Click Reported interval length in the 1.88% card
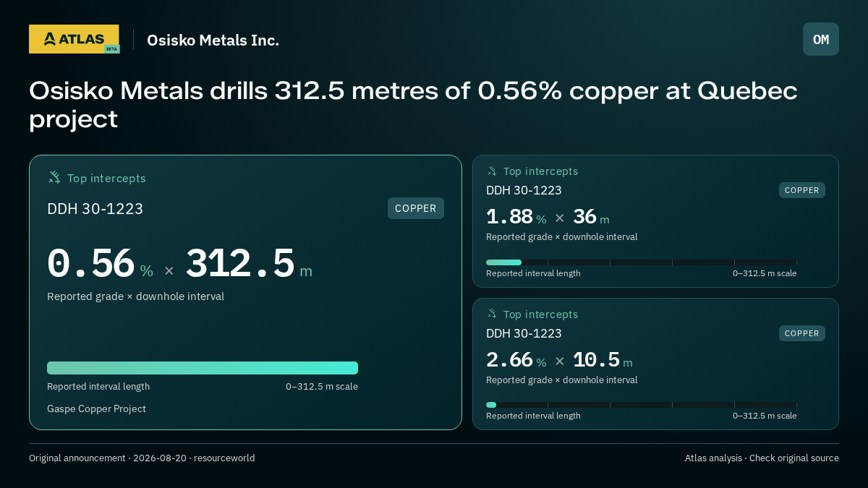This screenshot has height=488, width=868. [533, 273]
